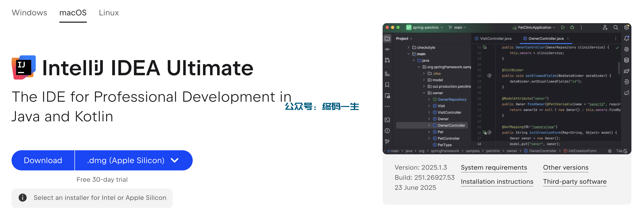Collapse the owner package chevron

[424, 93]
